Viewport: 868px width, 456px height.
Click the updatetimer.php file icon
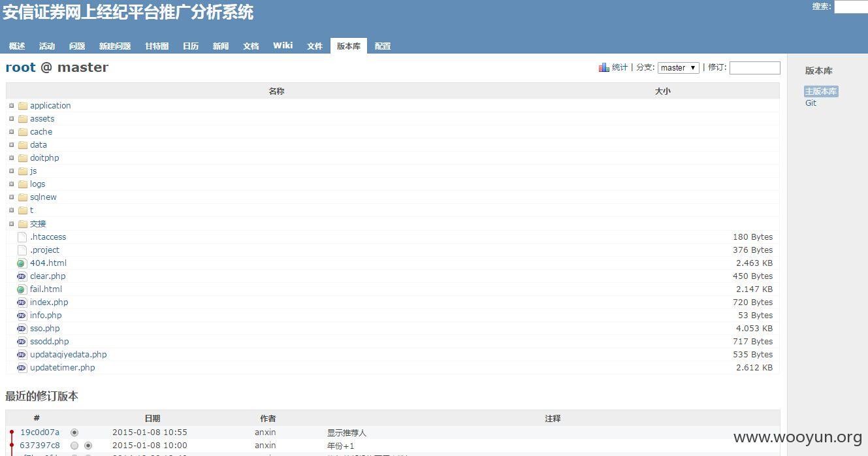(22, 368)
